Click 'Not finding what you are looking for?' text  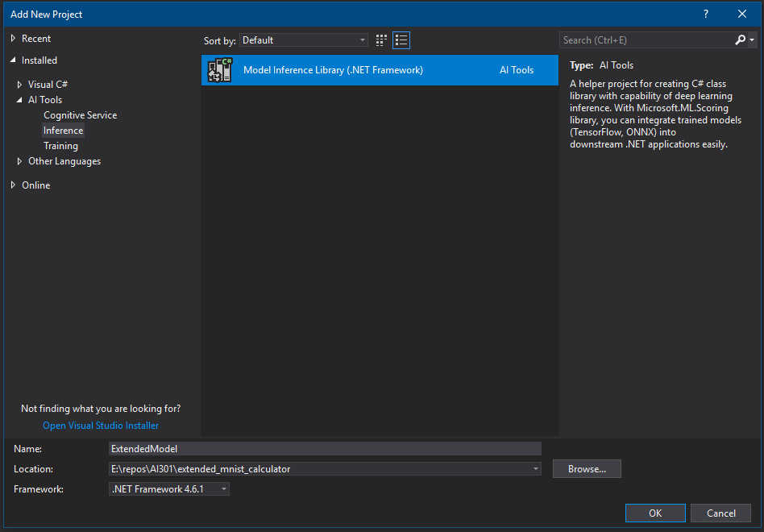101,408
